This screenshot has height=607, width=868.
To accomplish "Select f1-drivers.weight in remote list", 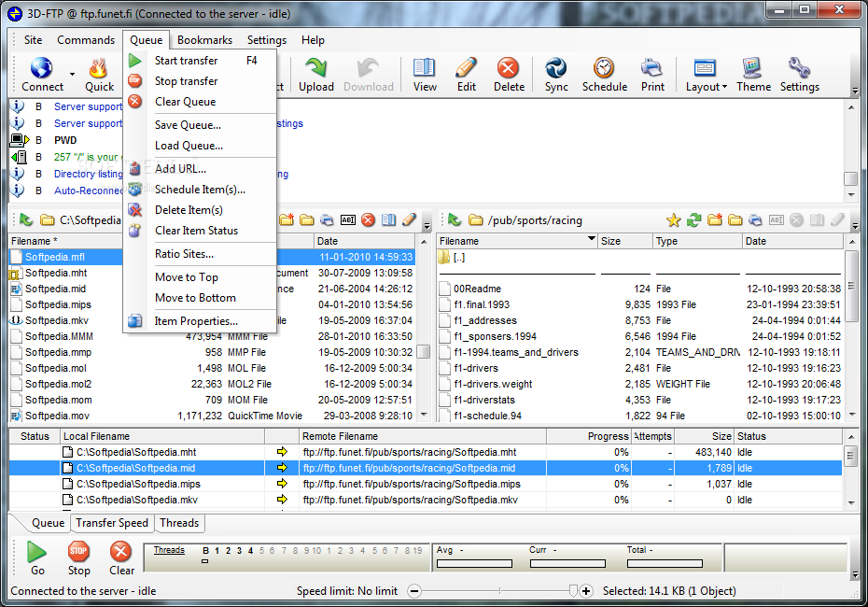I will (493, 384).
